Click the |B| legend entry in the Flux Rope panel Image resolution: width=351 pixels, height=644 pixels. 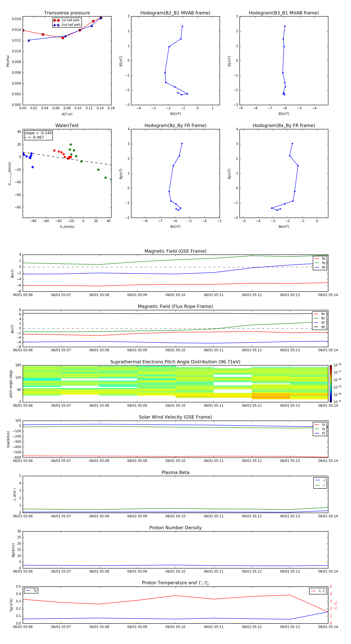coord(320,327)
